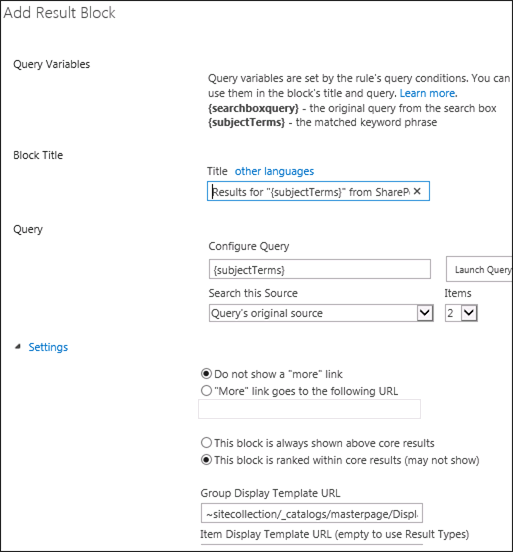Click the Block Title section label
This screenshot has width=513, height=552.
coord(38,155)
